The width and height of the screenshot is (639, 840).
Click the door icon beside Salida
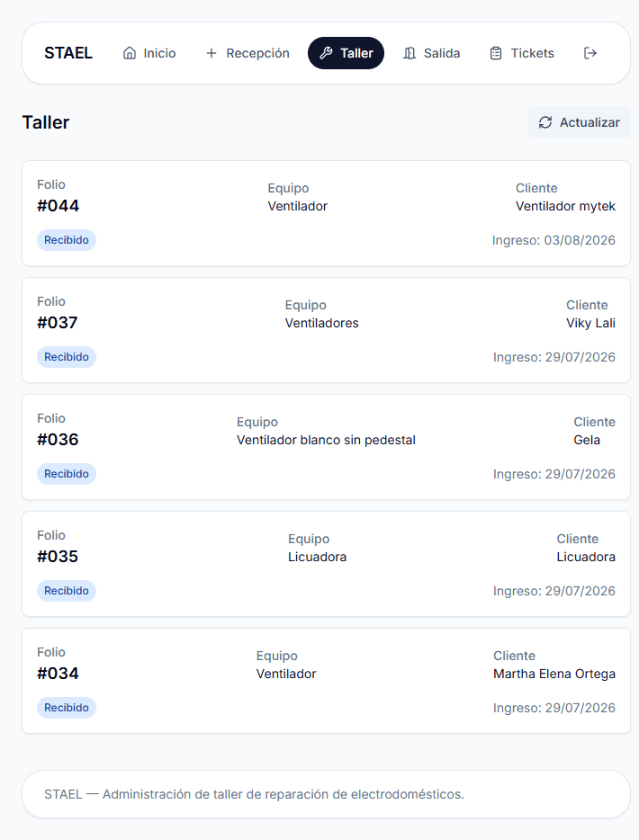tap(409, 53)
